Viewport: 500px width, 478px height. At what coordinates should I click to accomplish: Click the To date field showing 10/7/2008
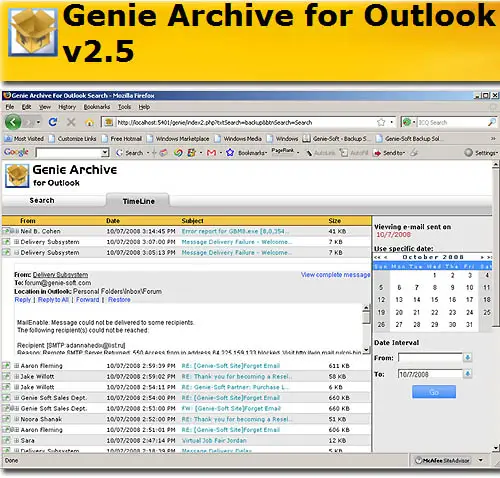[x=430, y=374]
